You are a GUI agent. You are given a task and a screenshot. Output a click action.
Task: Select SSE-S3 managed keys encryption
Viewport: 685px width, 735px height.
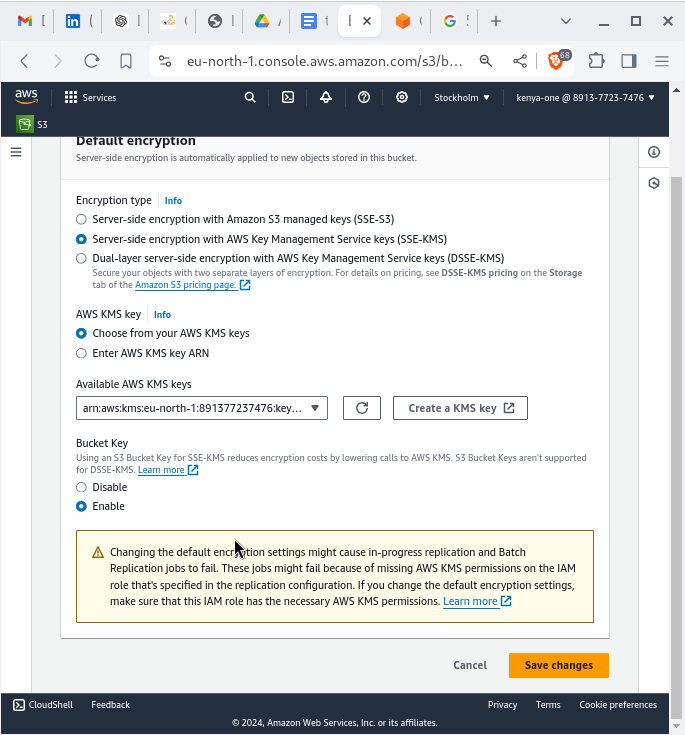pyautogui.click(x=81, y=219)
